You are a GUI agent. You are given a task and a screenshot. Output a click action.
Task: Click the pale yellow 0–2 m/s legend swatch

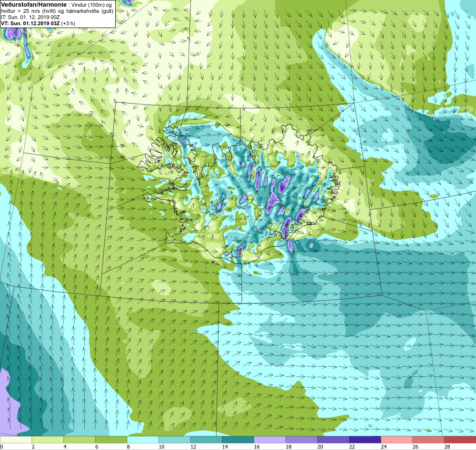click(x=16, y=440)
